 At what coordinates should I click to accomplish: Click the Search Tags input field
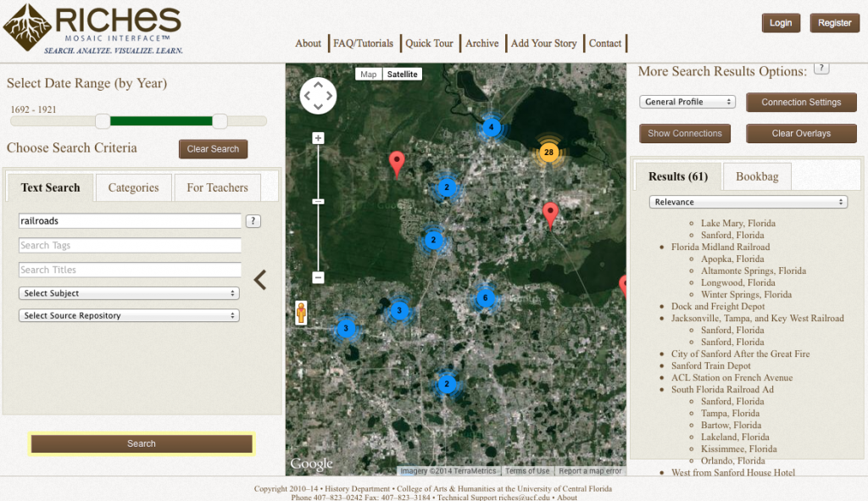pos(130,245)
